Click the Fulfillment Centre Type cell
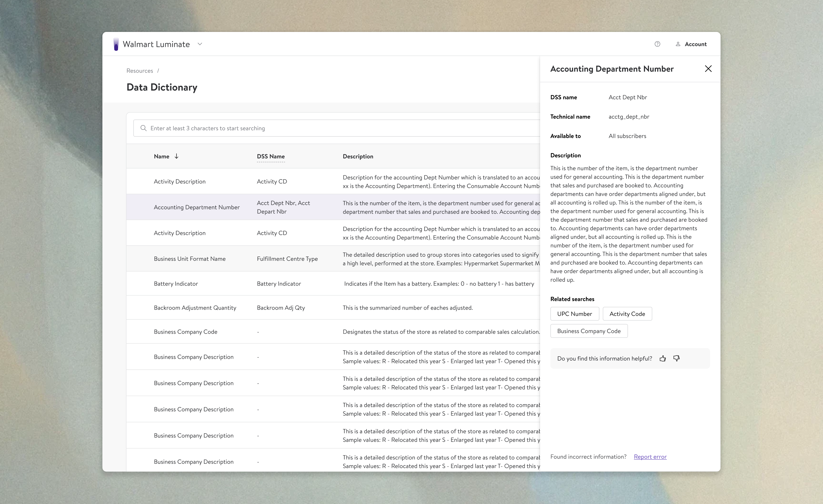This screenshot has width=823, height=504. coord(287,259)
